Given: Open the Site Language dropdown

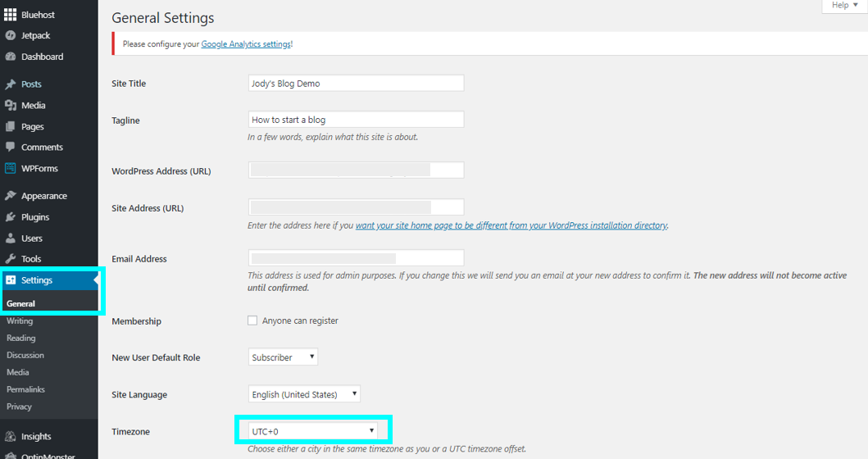Looking at the screenshot, I should (304, 394).
